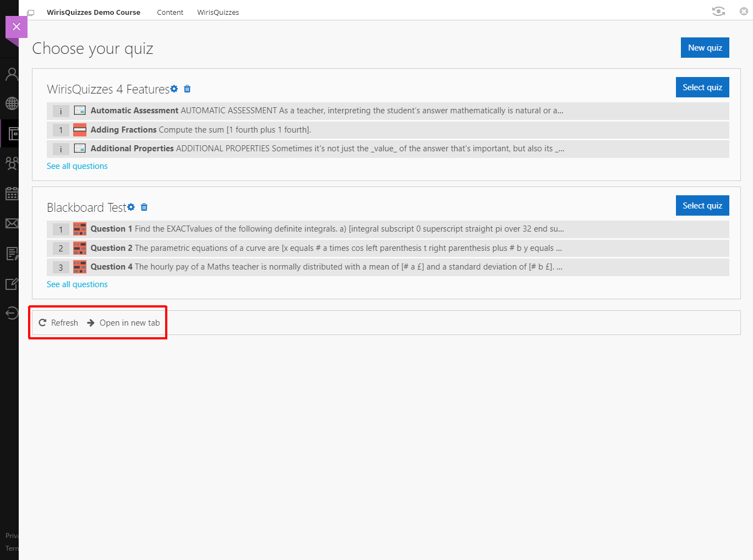Open the Organizations people icon
753x560 pixels.
pyautogui.click(x=12, y=163)
